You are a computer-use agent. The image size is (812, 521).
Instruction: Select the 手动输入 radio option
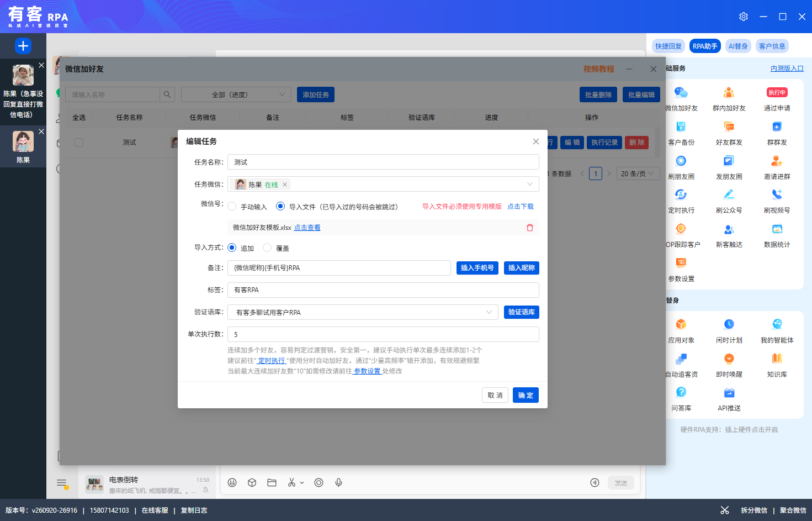pos(232,207)
